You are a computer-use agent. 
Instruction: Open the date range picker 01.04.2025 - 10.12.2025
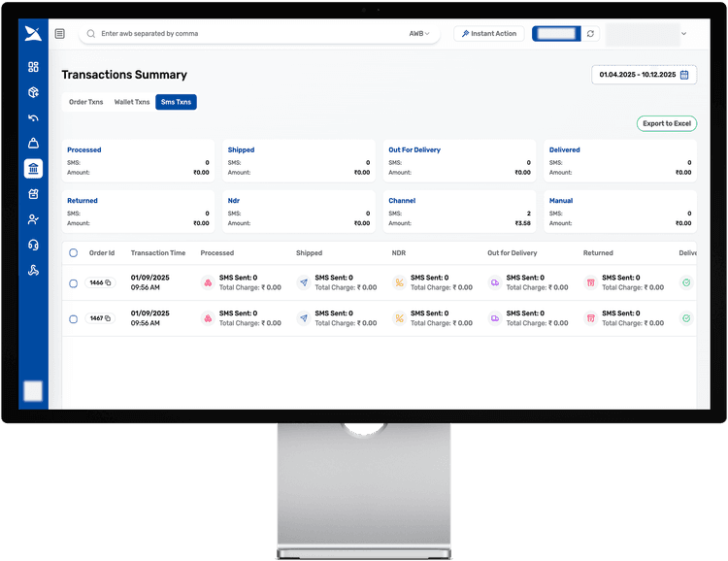pos(644,75)
